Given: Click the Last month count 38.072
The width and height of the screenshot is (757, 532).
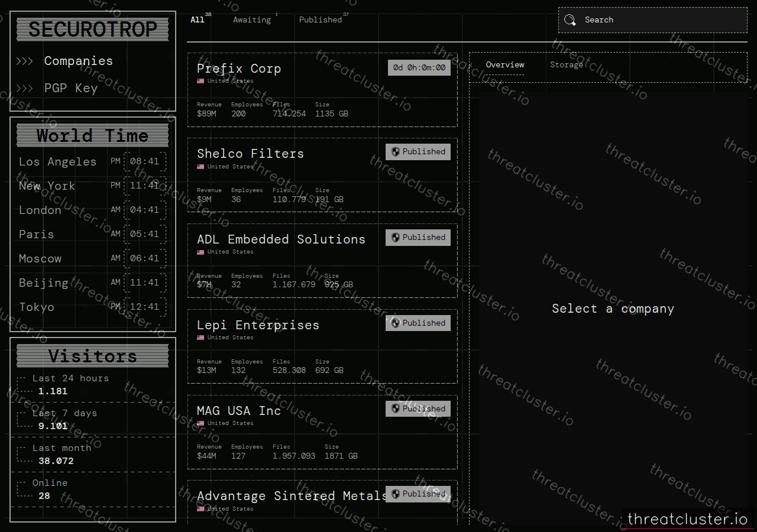Looking at the screenshot, I should coord(56,461).
